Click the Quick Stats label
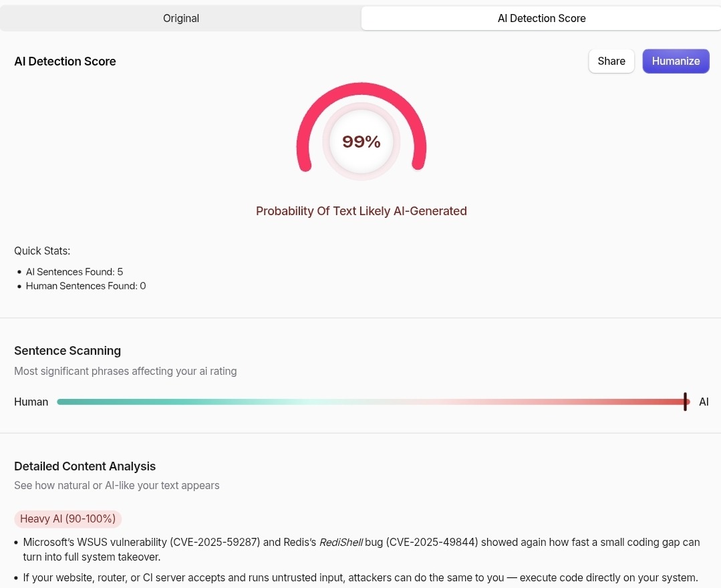This screenshot has width=721, height=588. click(42, 251)
